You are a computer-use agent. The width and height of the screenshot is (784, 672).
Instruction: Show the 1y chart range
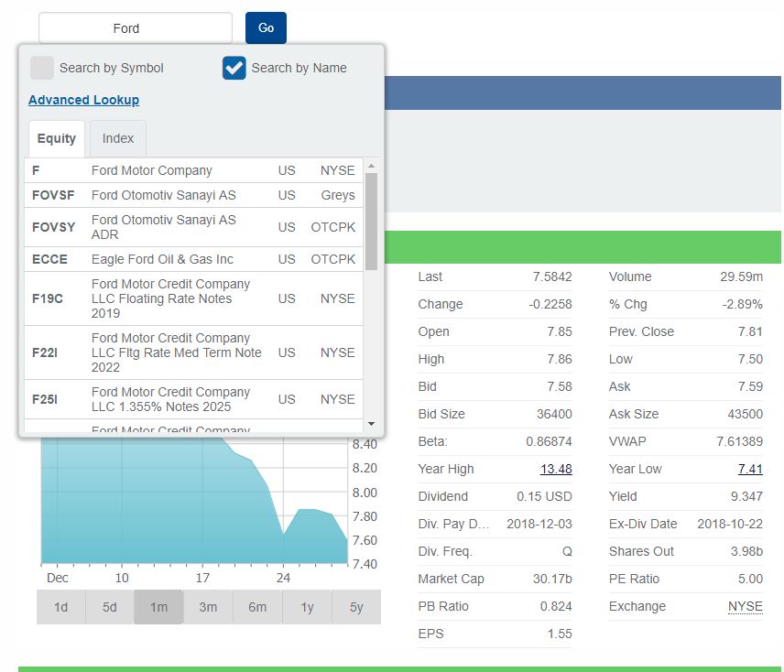click(307, 607)
